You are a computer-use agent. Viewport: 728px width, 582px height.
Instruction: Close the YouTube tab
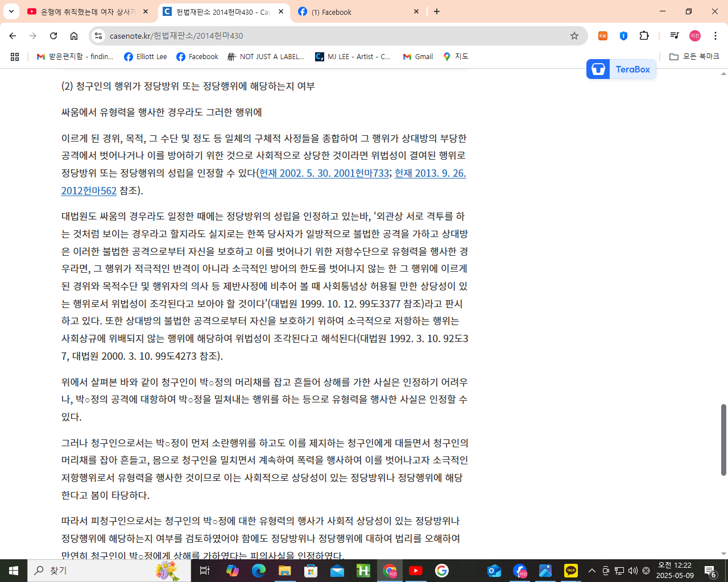click(146, 11)
